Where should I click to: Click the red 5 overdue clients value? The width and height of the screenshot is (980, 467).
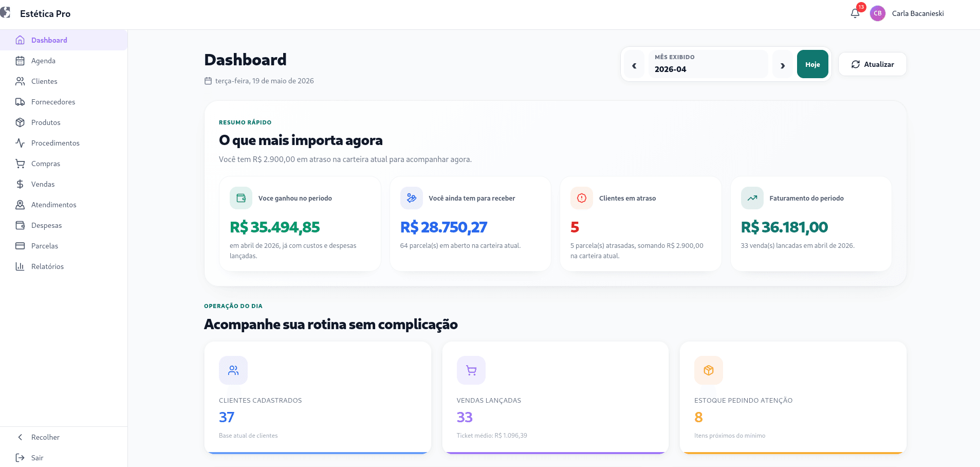tap(575, 227)
